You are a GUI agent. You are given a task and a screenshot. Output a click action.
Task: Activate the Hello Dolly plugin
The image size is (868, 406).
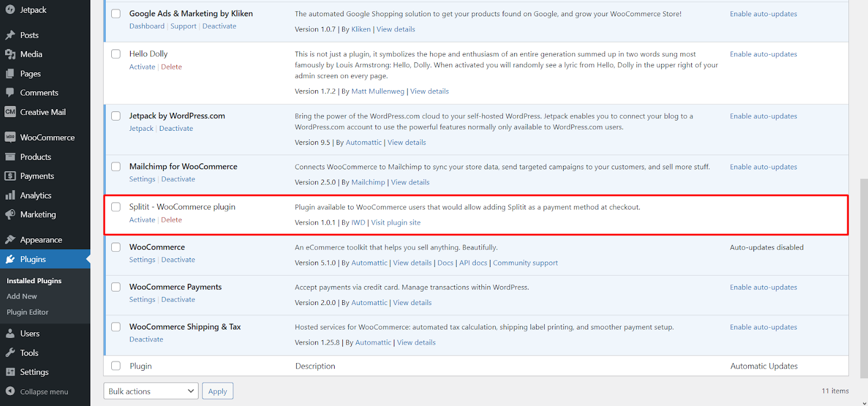pyautogui.click(x=142, y=67)
